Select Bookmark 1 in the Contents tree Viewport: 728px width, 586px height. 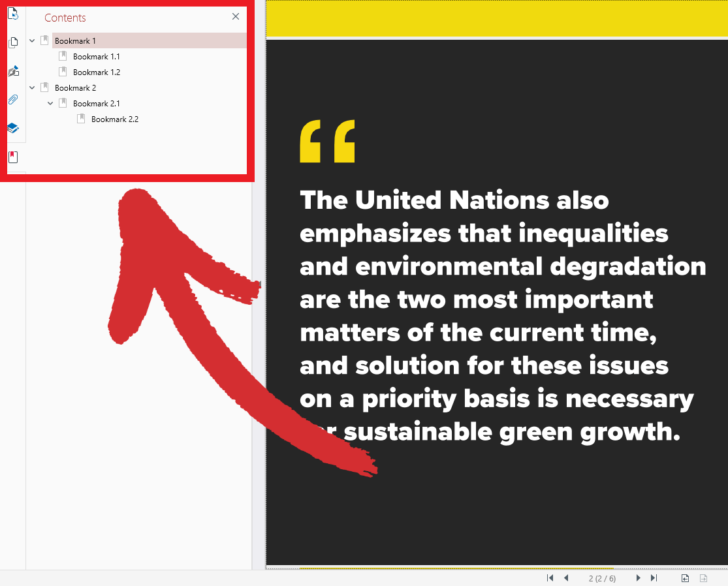(149, 41)
